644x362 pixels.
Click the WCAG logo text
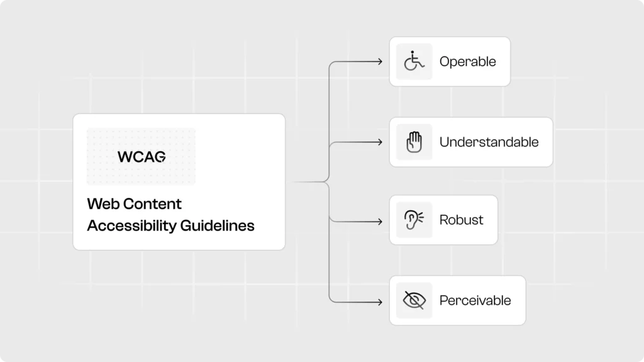[x=142, y=157]
